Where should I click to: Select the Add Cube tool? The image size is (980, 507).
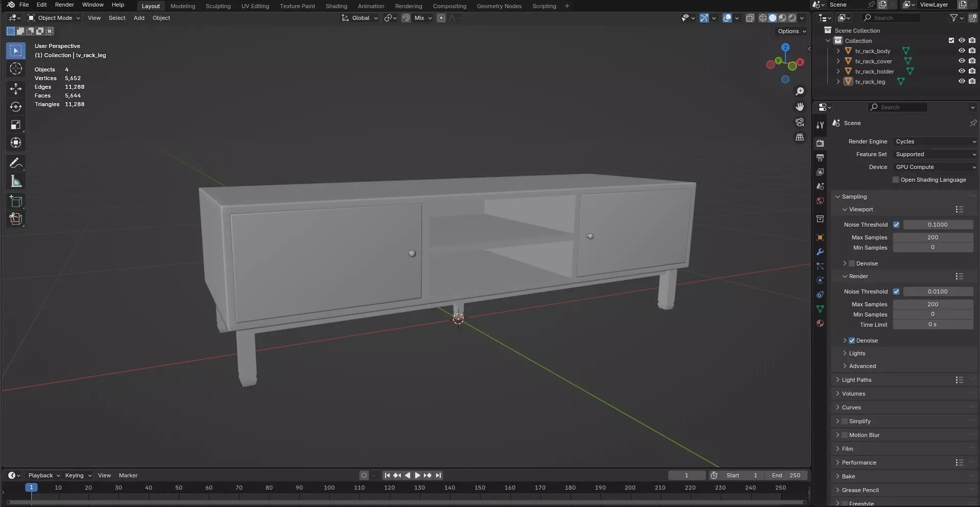(x=16, y=202)
